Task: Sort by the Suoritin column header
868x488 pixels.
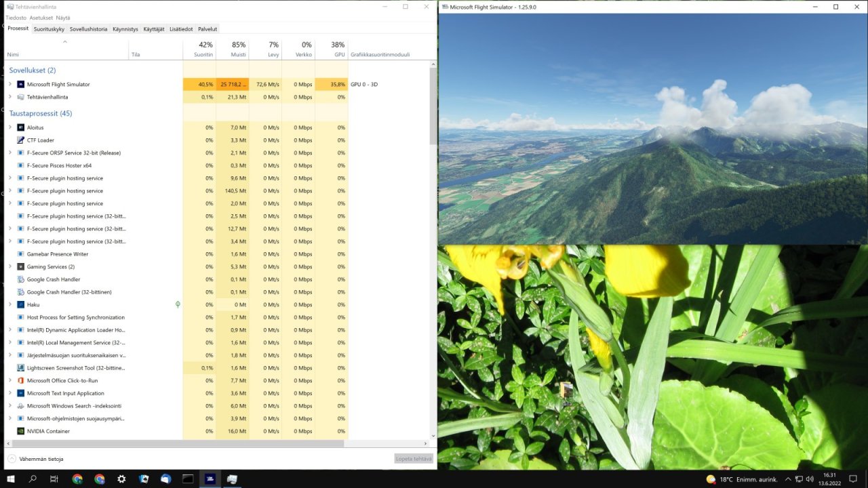Action: tap(199, 49)
